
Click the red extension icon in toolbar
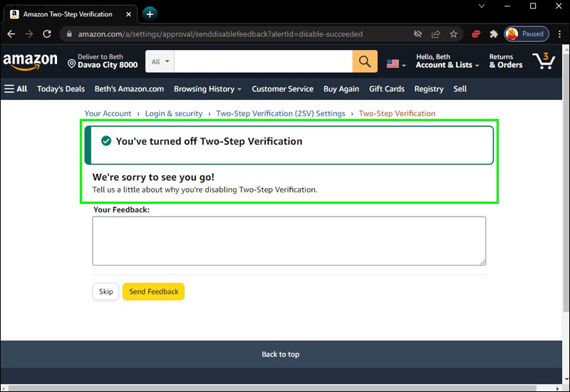pos(476,34)
